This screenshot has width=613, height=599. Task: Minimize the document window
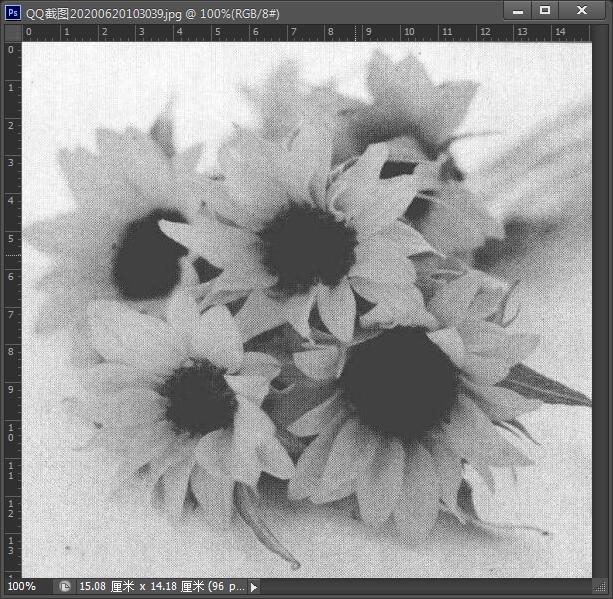[x=517, y=10]
